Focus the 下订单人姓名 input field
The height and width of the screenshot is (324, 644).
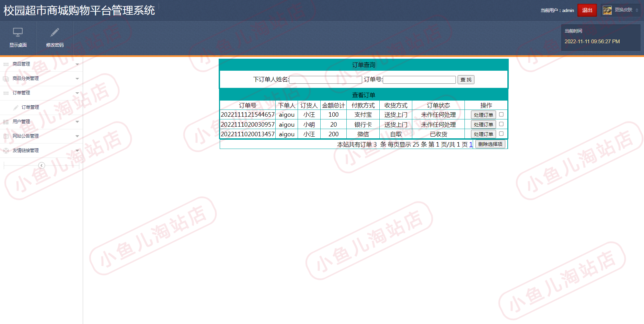[x=325, y=80]
